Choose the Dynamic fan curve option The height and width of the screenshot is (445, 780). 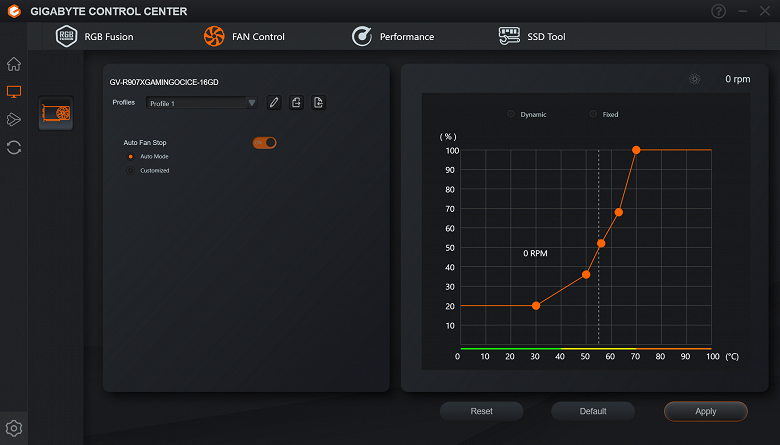[x=512, y=115]
